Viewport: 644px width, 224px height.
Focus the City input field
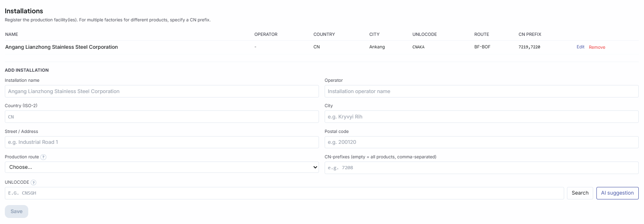pos(481,117)
